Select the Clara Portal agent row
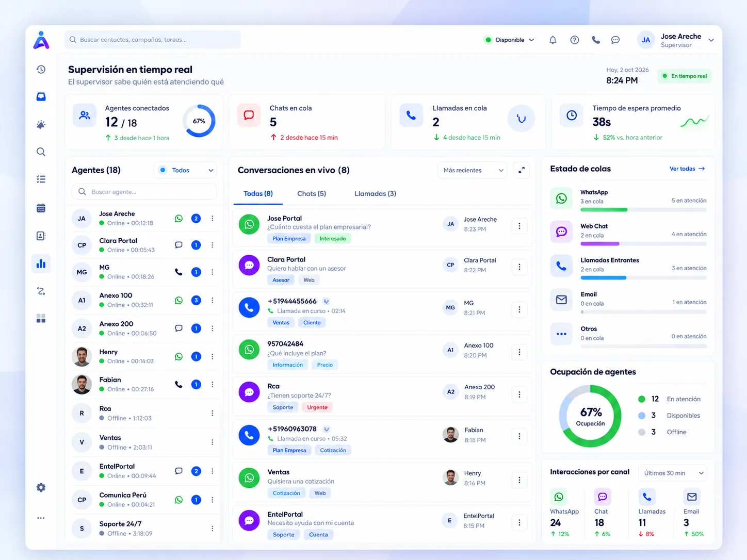Image resolution: width=747 pixels, height=560 pixels. tap(144, 245)
